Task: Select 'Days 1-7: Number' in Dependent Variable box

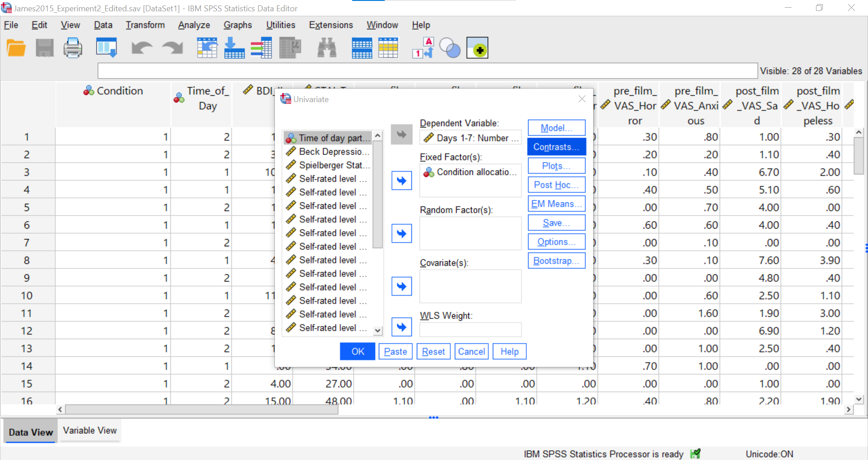Action: (x=471, y=138)
